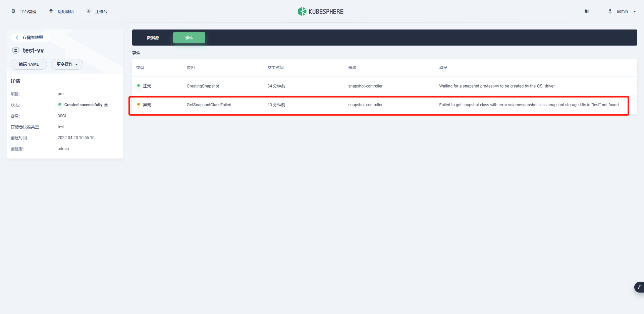This screenshot has width=644, height=314.
Task: Click the test-vv snapshot icon
Action: [x=15, y=50]
